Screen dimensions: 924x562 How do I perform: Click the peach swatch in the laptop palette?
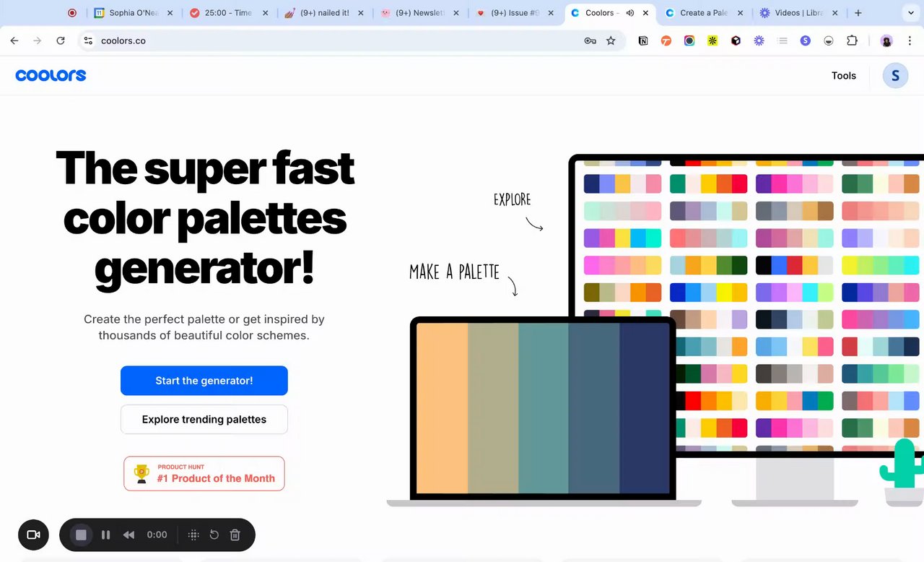click(443, 408)
